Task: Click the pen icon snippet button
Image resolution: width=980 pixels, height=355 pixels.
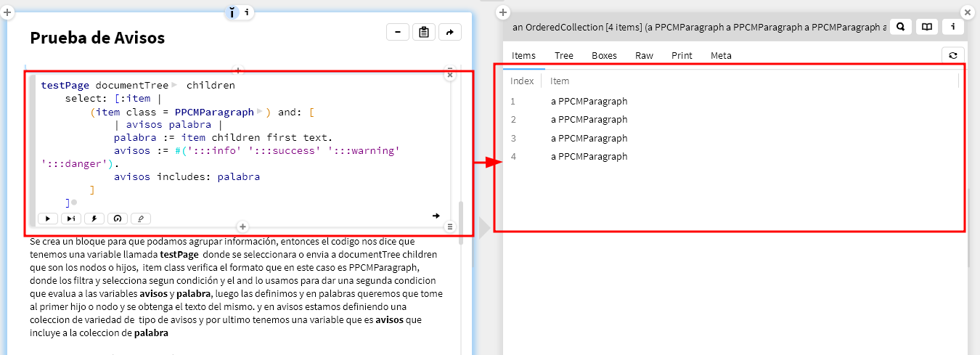Action: (x=141, y=218)
